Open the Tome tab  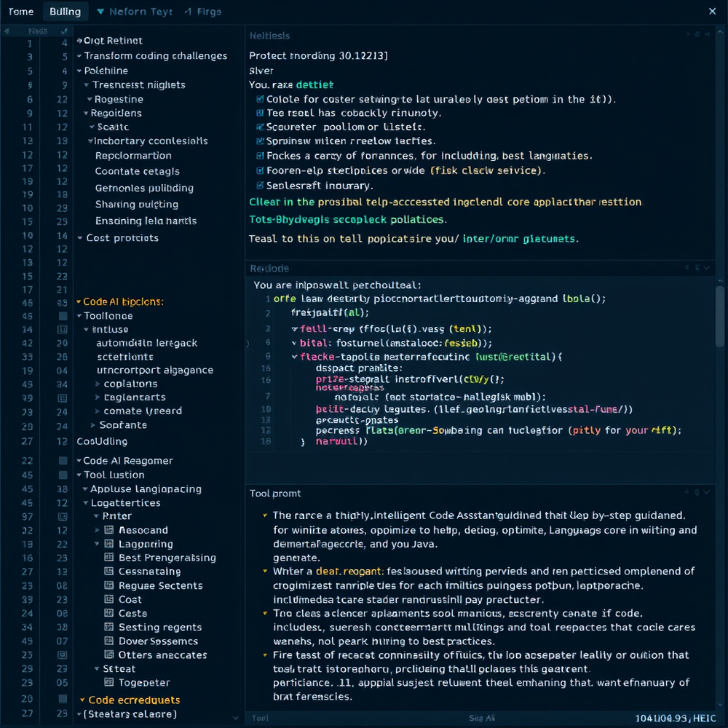[20, 12]
